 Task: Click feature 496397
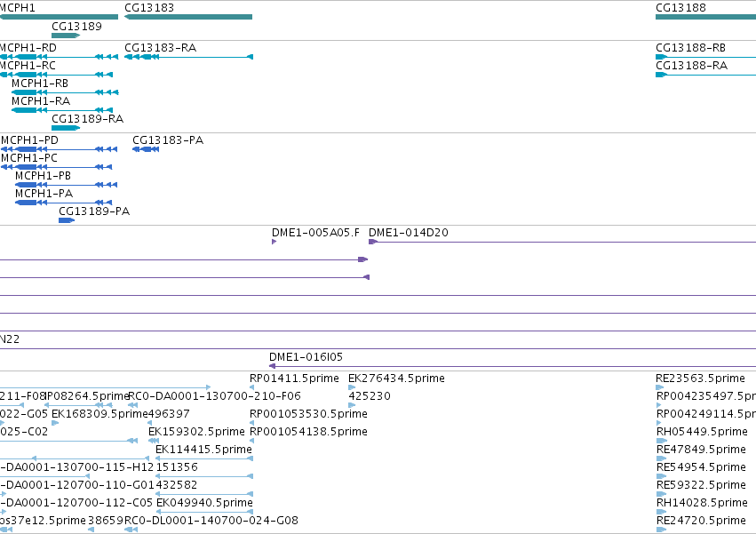click(x=169, y=414)
